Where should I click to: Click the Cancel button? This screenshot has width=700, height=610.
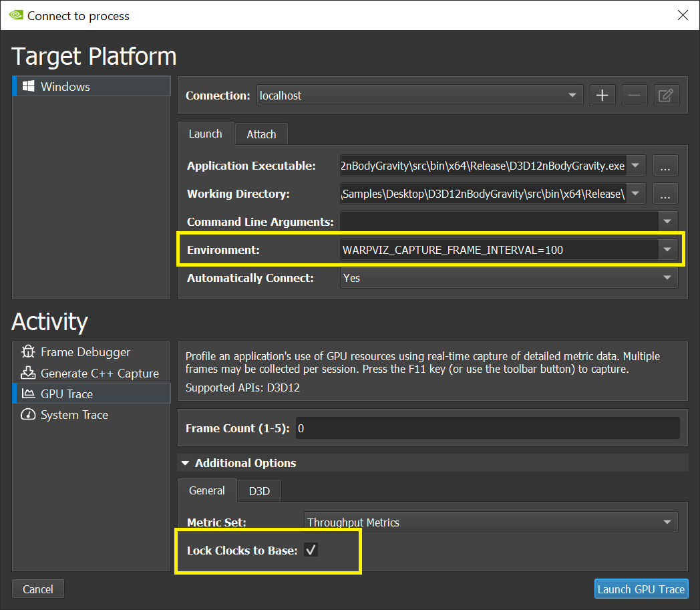(x=38, y=589)
